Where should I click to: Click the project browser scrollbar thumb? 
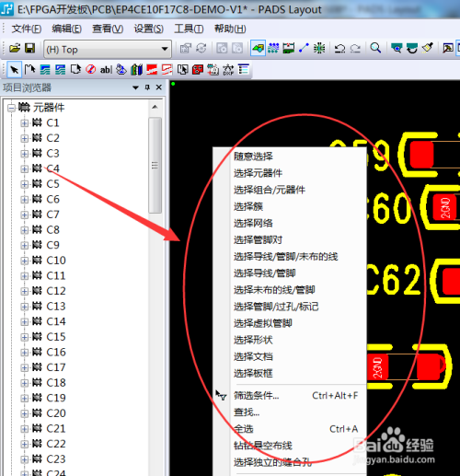coord(155,165)
